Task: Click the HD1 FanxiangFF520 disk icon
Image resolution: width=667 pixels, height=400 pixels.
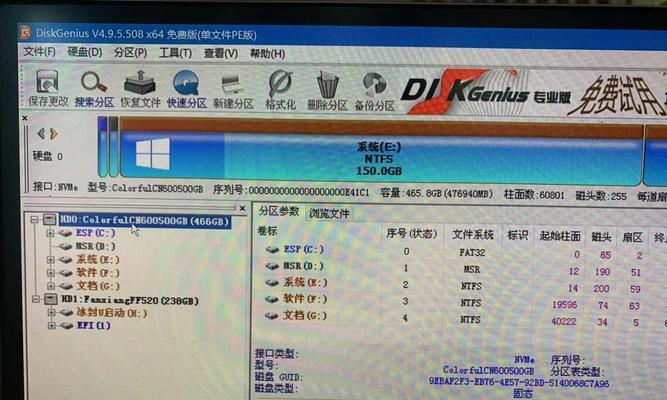Action: point(51,299)
